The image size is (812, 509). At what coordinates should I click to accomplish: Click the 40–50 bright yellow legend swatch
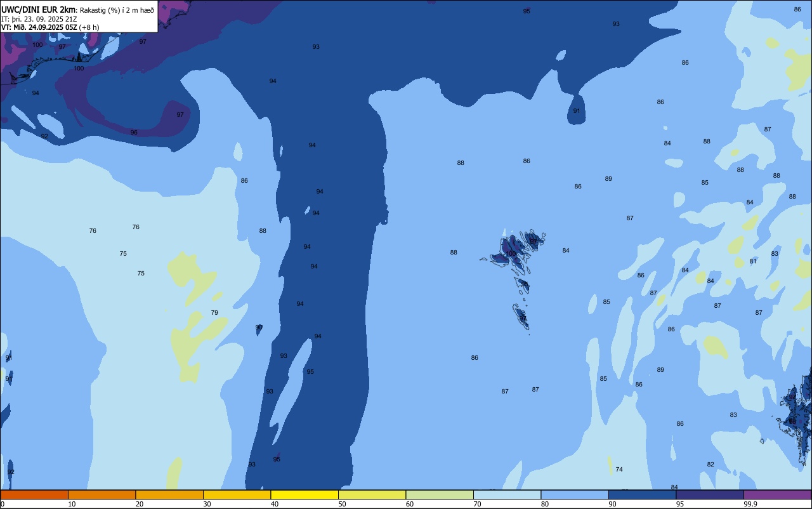click(x=304, y=494)
